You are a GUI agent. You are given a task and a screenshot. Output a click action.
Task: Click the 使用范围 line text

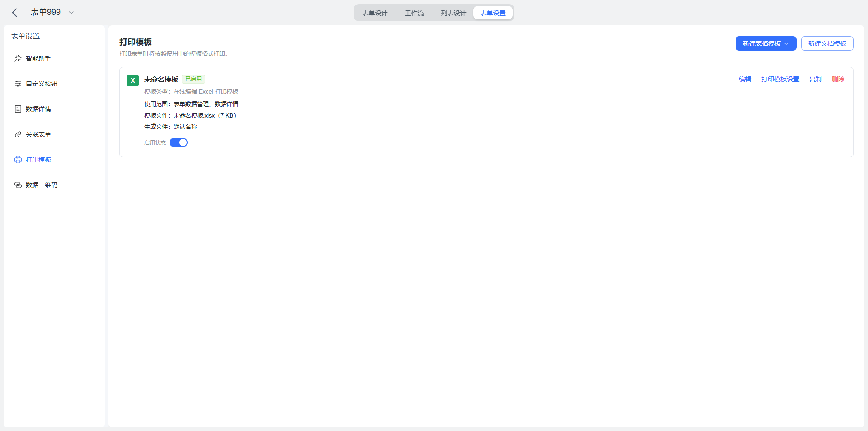191,104
